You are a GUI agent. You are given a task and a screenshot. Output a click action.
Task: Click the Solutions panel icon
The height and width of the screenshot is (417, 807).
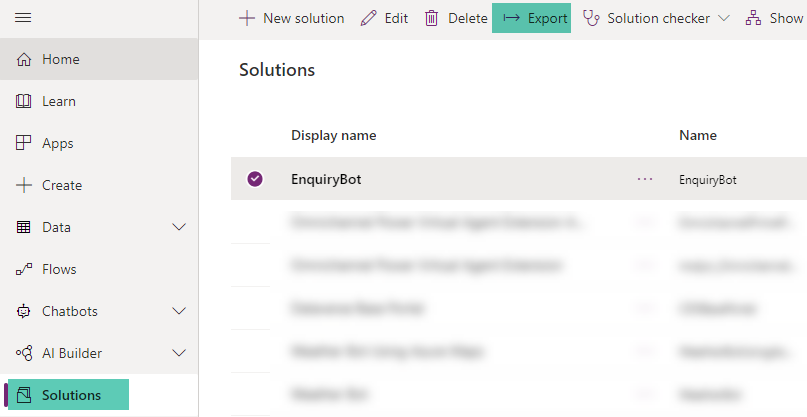coord(24,395)
